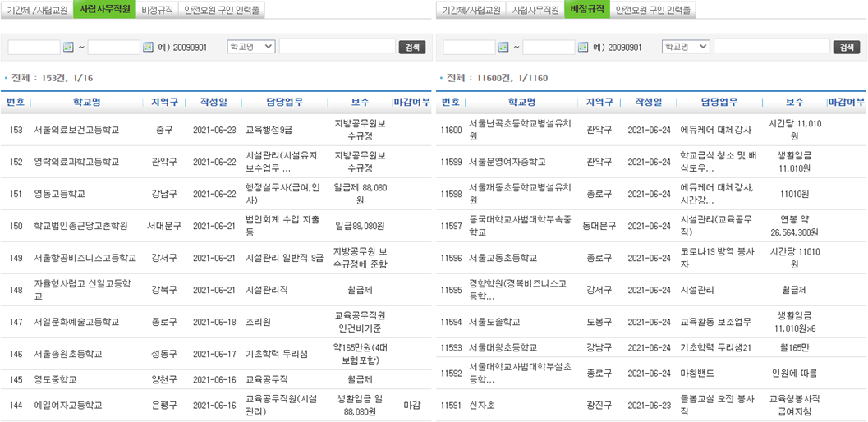
Task: Open 경향학원(경복비즈니스고등학... posting
Action: click(x=517, y=290)
